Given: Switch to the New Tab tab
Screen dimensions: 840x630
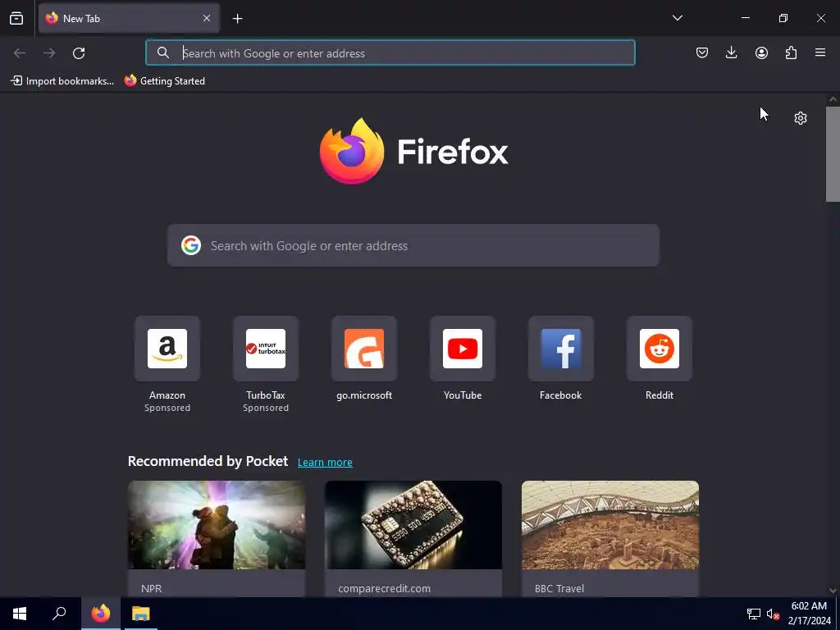Looking at the screenshot, I should 129,18.
